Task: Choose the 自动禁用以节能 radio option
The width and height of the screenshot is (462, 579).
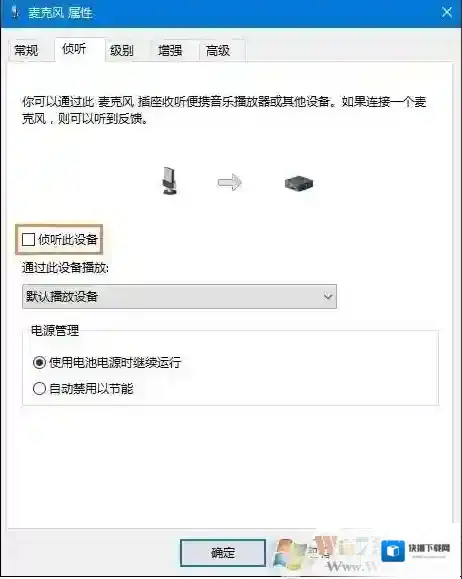Action: tap(40, 388)
